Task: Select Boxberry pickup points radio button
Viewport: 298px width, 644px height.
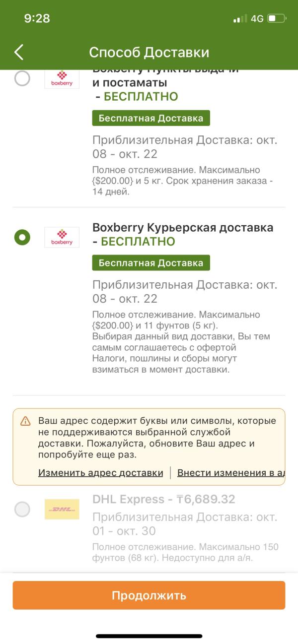Action: click(22, 78)
